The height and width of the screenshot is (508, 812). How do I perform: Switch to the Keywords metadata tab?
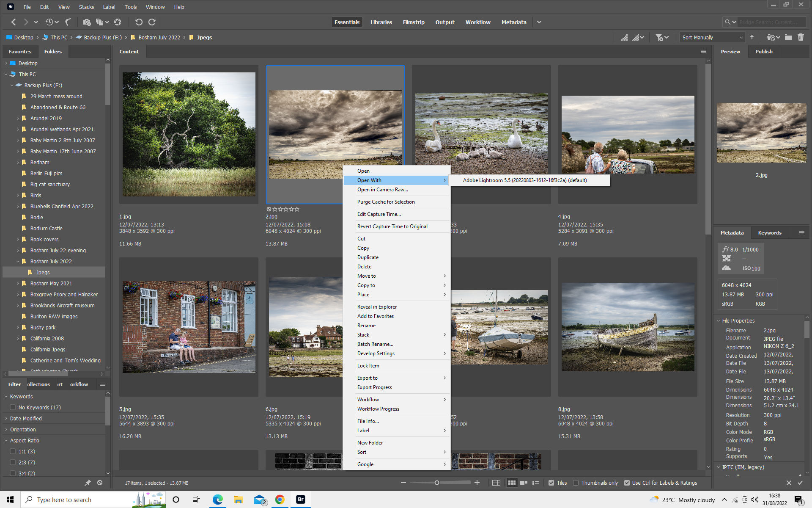coord(769,232)
